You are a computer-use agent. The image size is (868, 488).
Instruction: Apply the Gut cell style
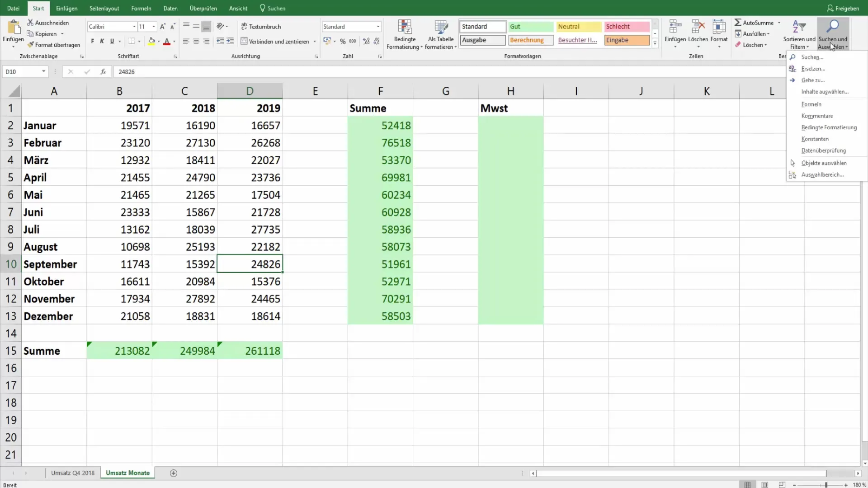coord(531,27)
